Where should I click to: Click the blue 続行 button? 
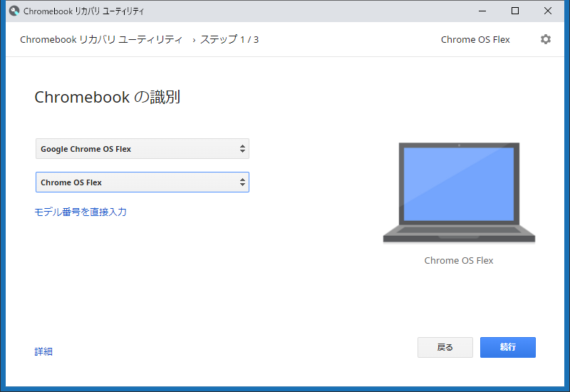click(x=507, y=347)
